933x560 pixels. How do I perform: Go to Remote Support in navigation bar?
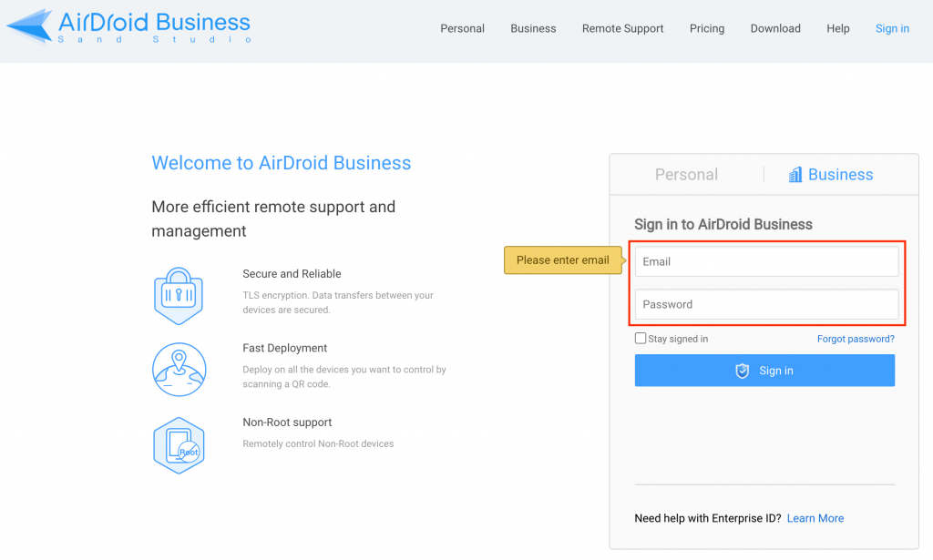[x=622, y=28]
